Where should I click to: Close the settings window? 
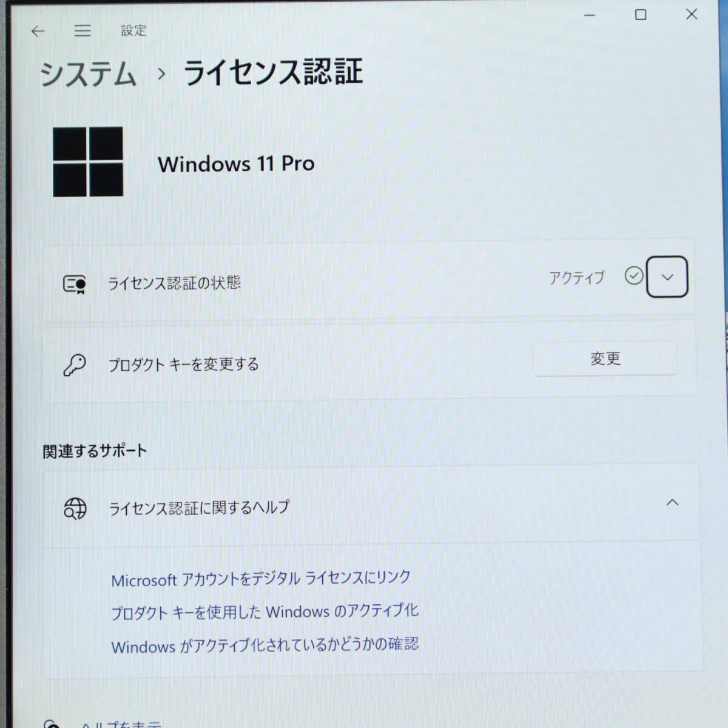click(x=692, y=14)
